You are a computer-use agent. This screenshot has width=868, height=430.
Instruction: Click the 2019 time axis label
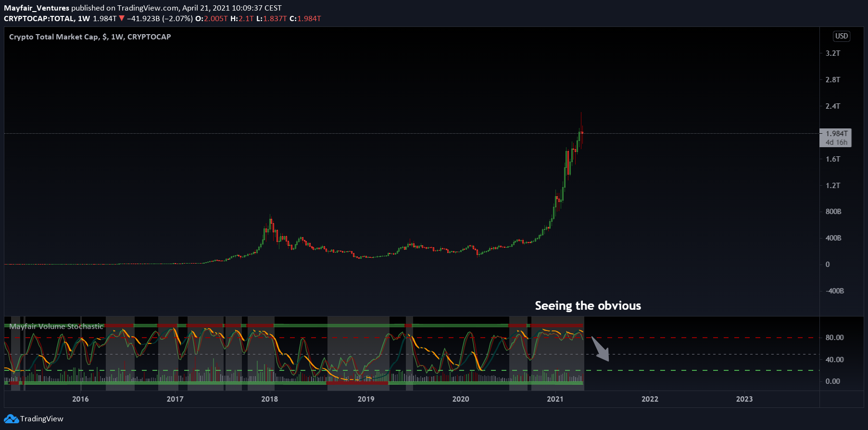[x=366, y=399]
